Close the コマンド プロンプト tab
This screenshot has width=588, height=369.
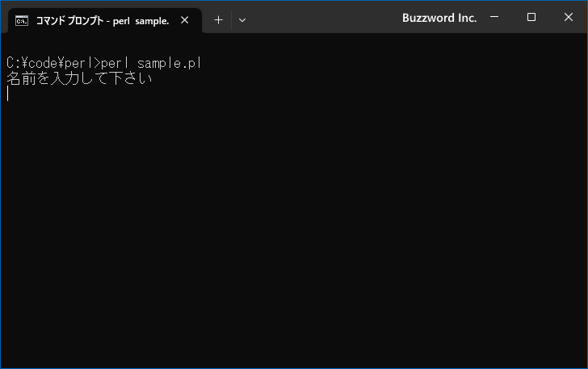coord(185,21)
